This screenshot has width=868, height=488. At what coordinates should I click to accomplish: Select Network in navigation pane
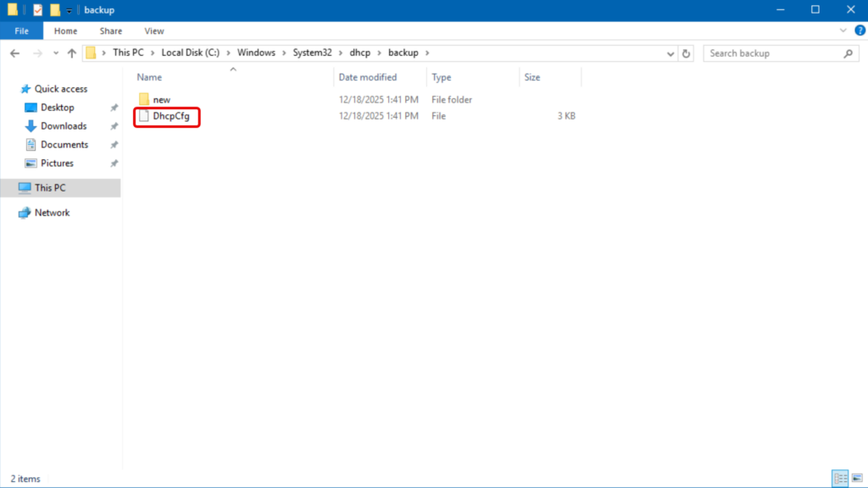(52, 213)
